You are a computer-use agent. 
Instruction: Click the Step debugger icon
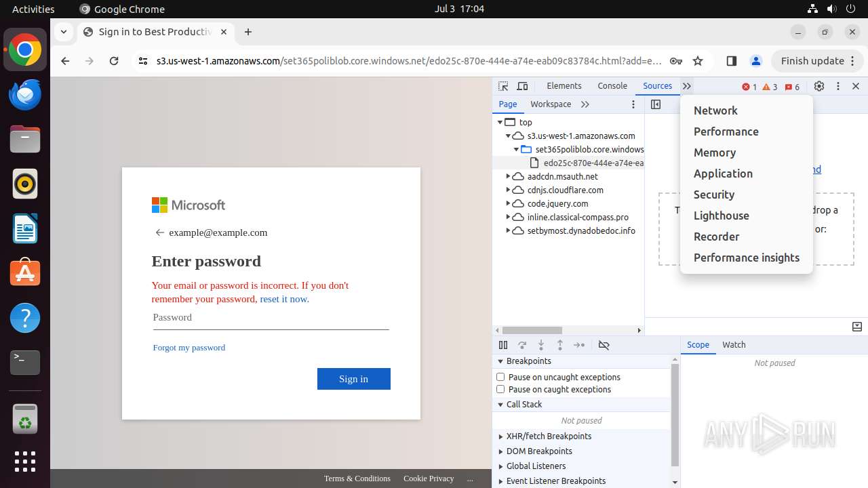579,345
